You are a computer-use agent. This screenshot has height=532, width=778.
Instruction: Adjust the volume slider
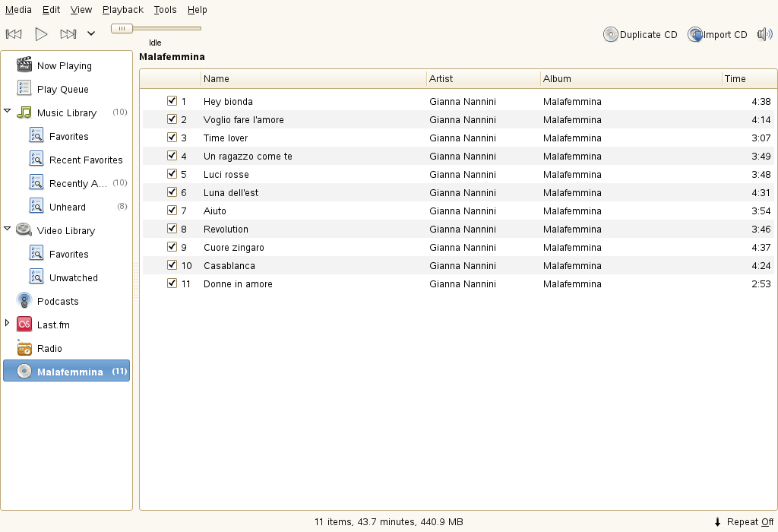(x=122, y=27)
